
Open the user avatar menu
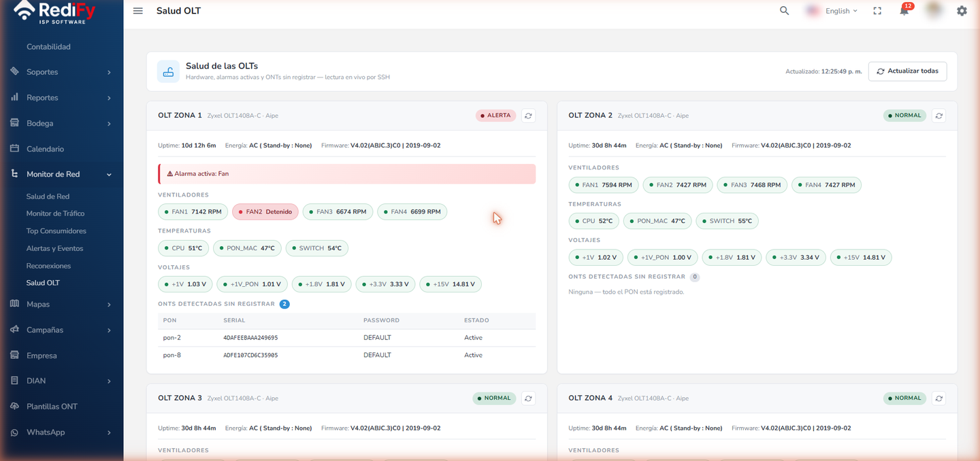[934, 10]
